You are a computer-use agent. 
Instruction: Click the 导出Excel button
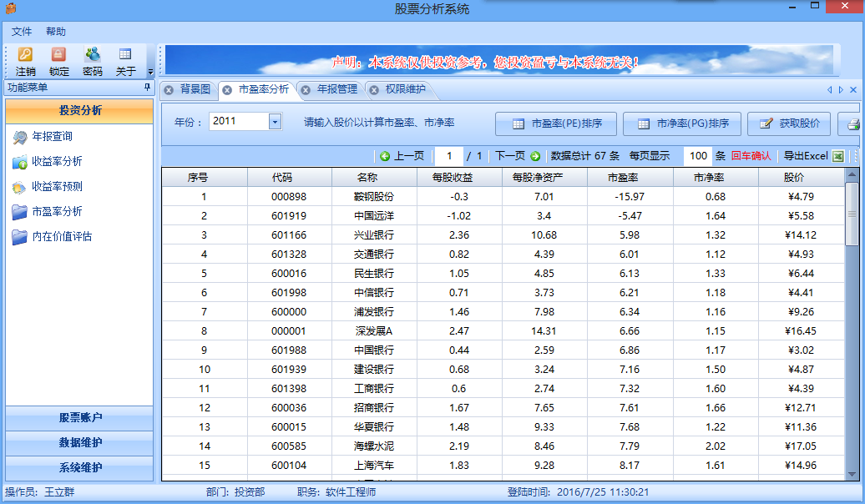tap(814, 156)
